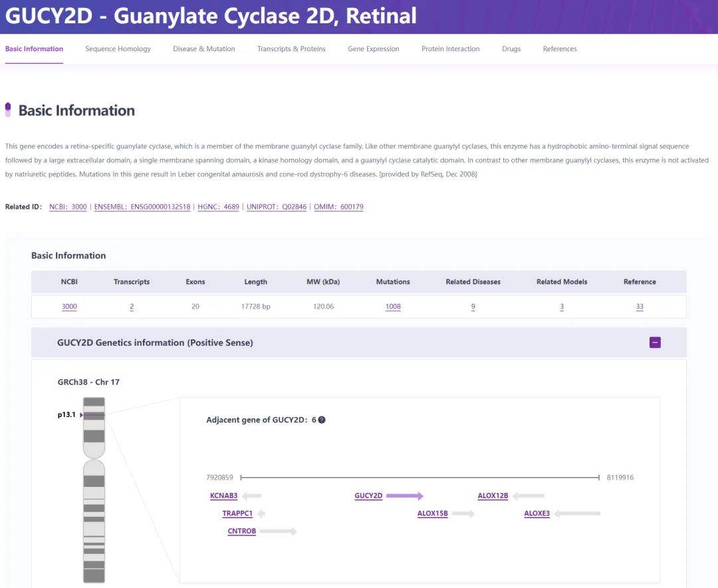
Task: Open the 33 references count link
Action: 640,307
